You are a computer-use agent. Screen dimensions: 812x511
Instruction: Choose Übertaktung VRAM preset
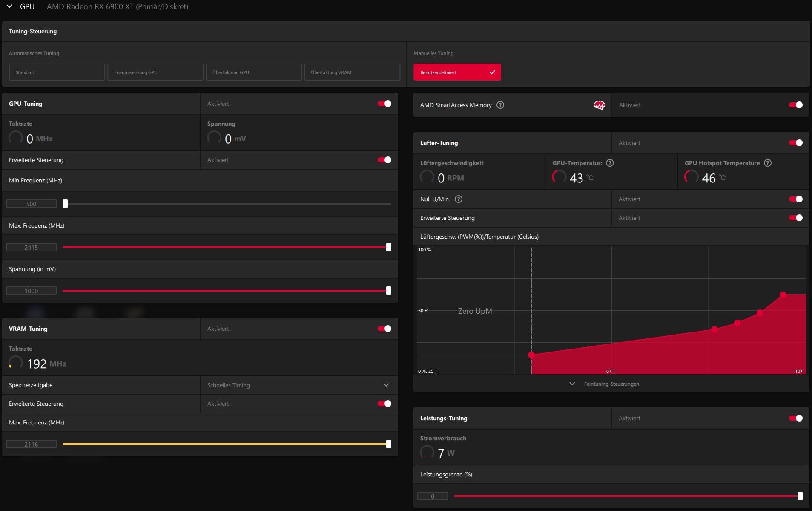[352, 72]
